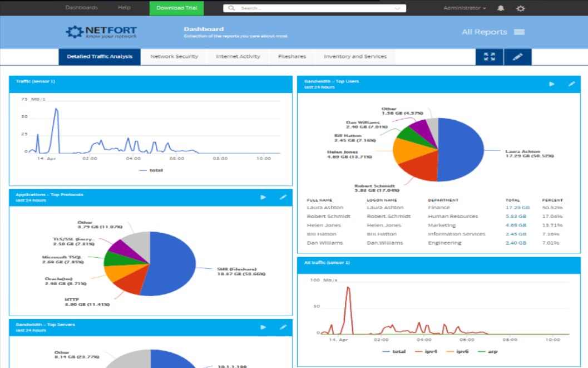Open the Administrator dropdown
This screenshot has width=588, height=368.
point(463,8)
